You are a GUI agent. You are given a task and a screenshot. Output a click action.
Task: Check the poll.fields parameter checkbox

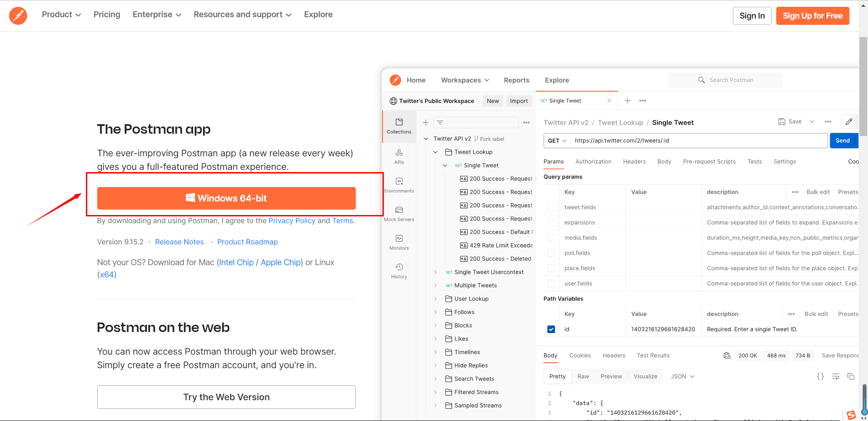pyautogui.click(x=551, y=253)
